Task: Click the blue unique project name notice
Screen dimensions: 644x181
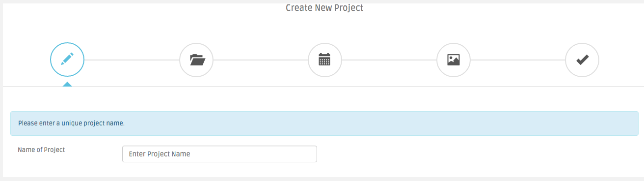Action: [324, 123]
